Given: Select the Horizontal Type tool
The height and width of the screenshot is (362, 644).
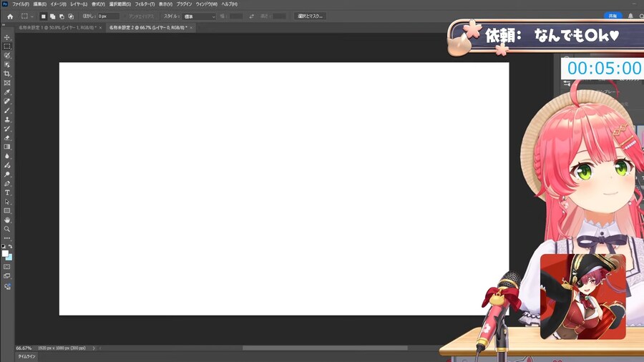Looking at the screenshot, I should [7, 192].
